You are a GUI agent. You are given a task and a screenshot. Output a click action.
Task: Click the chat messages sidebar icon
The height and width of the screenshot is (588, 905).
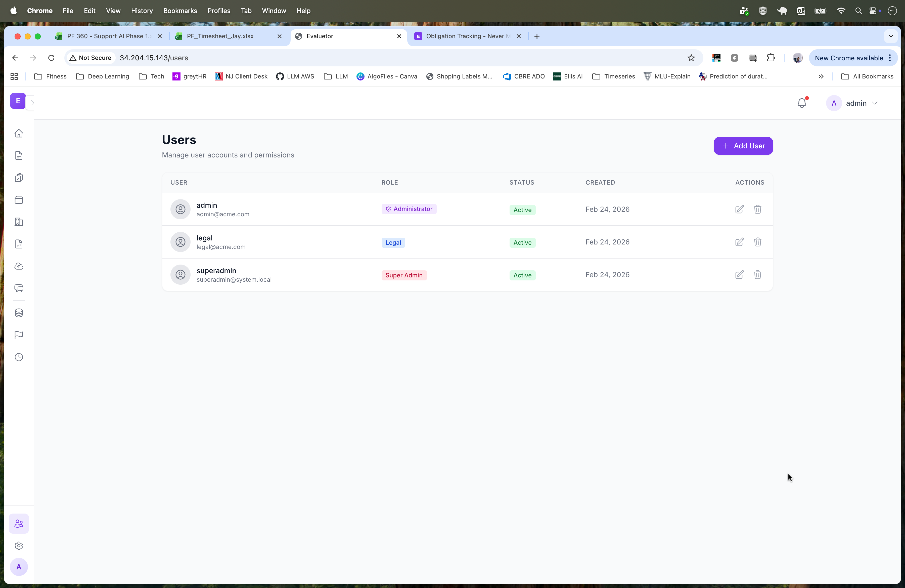tap(19, 288)
